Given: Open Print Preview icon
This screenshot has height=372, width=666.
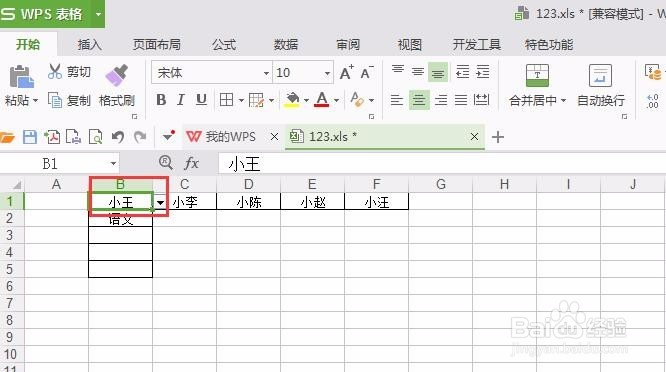Looking at the screenshot, I should tap(96, 137).
